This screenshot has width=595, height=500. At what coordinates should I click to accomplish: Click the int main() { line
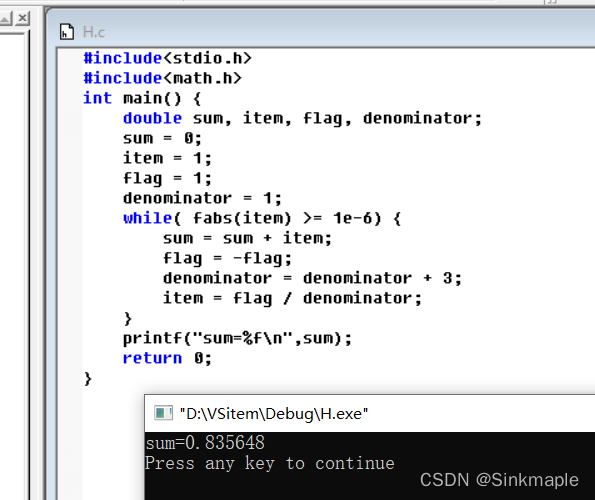pyautogui.click(x=142, y=98)
